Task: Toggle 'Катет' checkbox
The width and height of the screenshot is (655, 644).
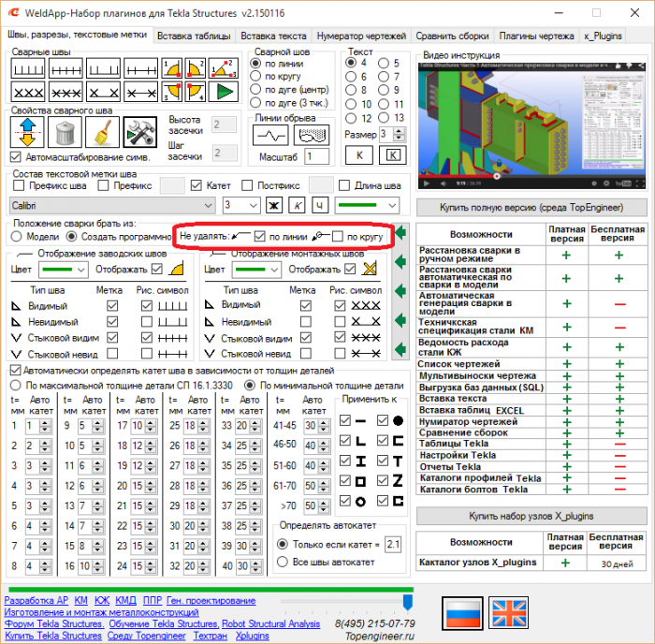Action: pos(196,185)
